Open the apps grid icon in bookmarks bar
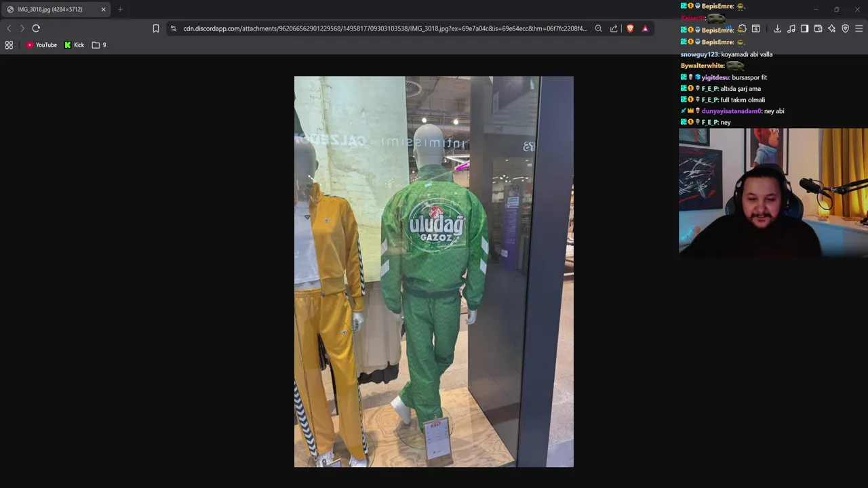This screenshot has height=488, width=868. 9,45
